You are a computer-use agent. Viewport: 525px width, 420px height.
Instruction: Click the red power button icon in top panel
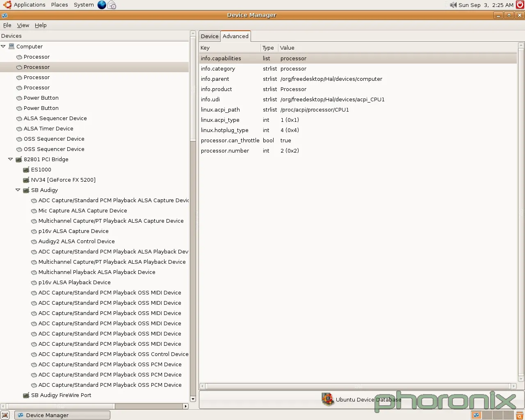coord(520,5)
